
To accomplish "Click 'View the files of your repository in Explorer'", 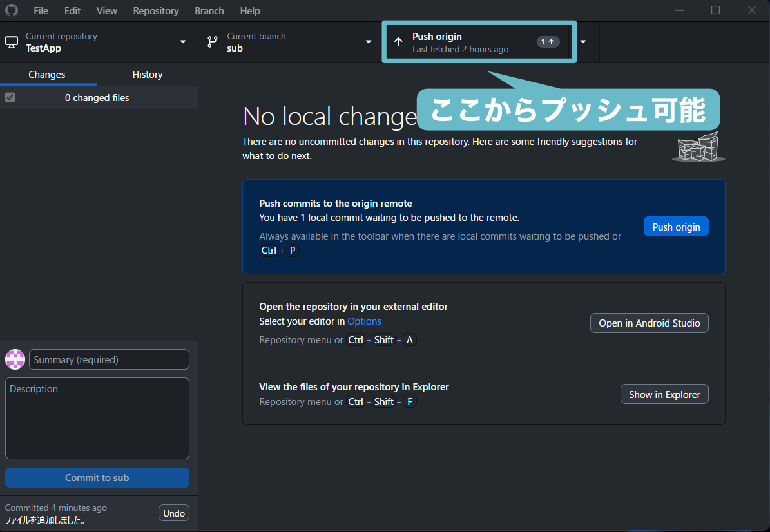I will pyautogui.click(x=354, y=386).
